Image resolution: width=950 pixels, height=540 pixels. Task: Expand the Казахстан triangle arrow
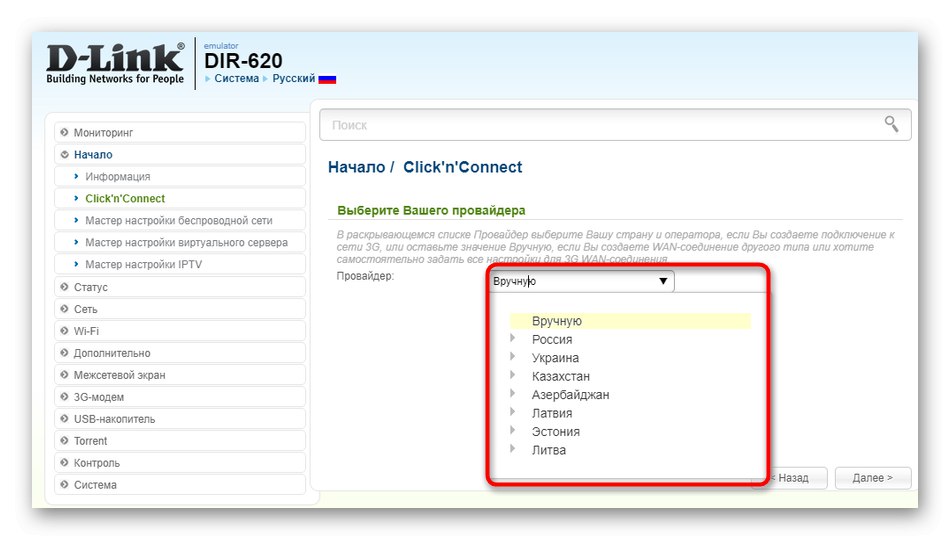coord(513,375)
